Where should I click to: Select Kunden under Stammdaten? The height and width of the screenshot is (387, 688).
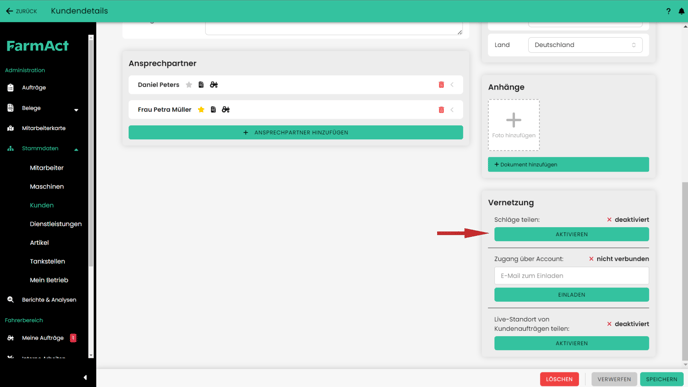coord(42,205)
